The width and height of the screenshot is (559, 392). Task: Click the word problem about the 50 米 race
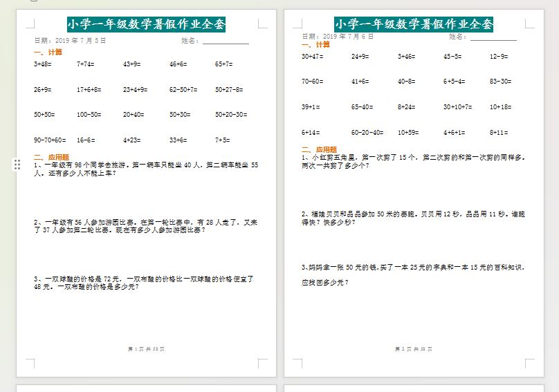[x=414, y=218]
